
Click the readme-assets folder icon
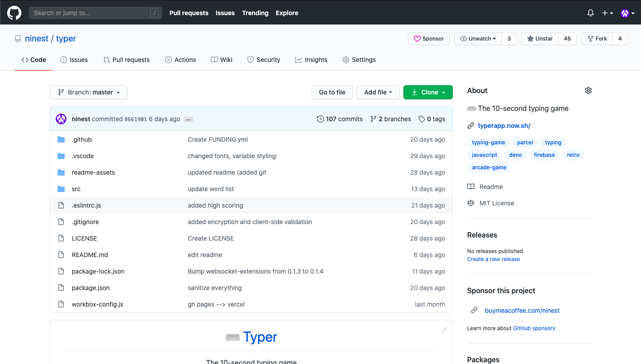[61, 172]
